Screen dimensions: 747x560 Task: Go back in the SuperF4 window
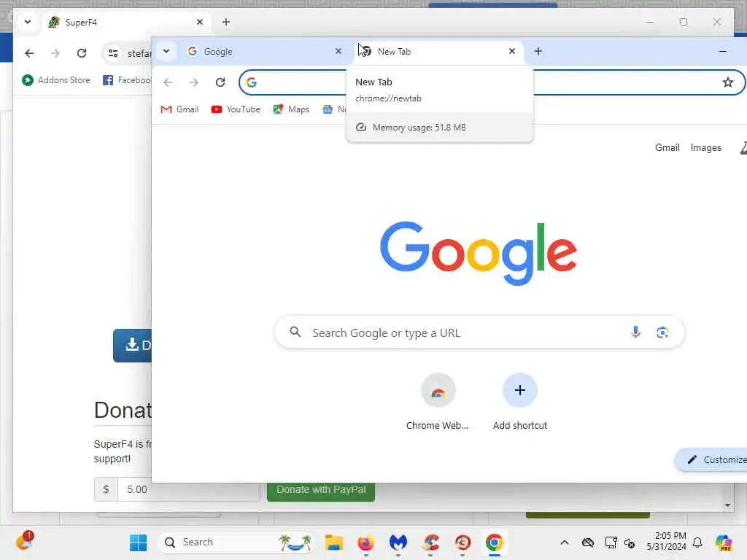click(x=29, y=53)
